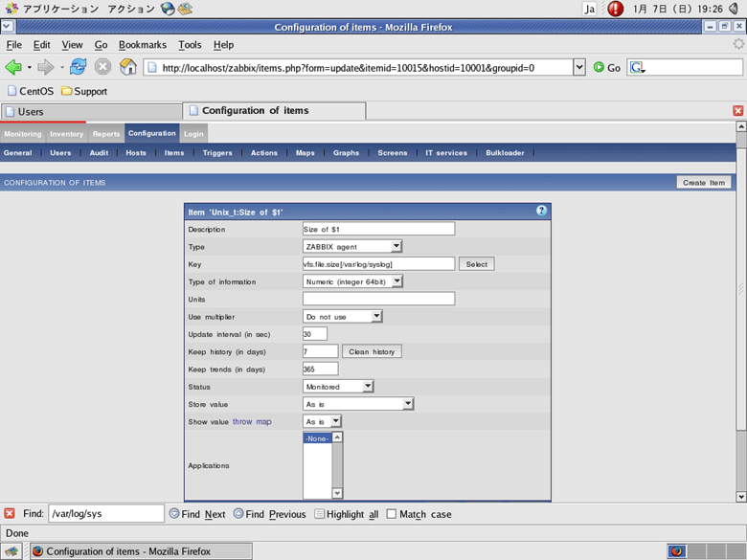Viewport: 747px width, 560px height.
Task: Open the Bookmarks menu
Action: coord(142,45)
